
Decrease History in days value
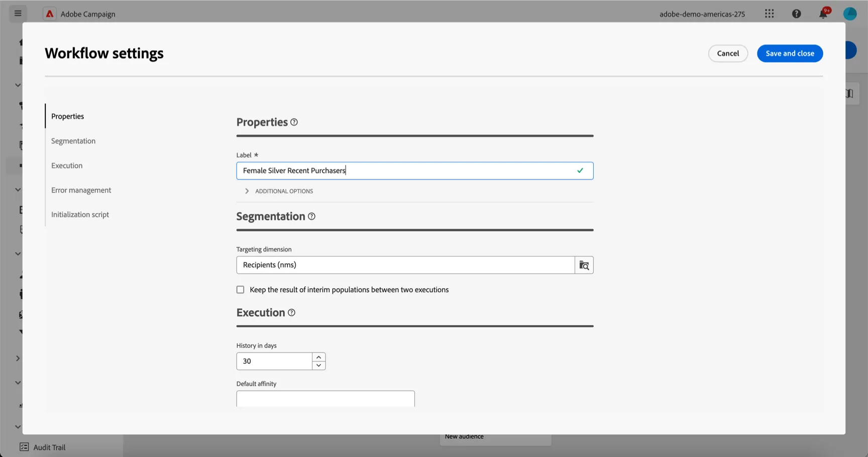tap(318, 365)
